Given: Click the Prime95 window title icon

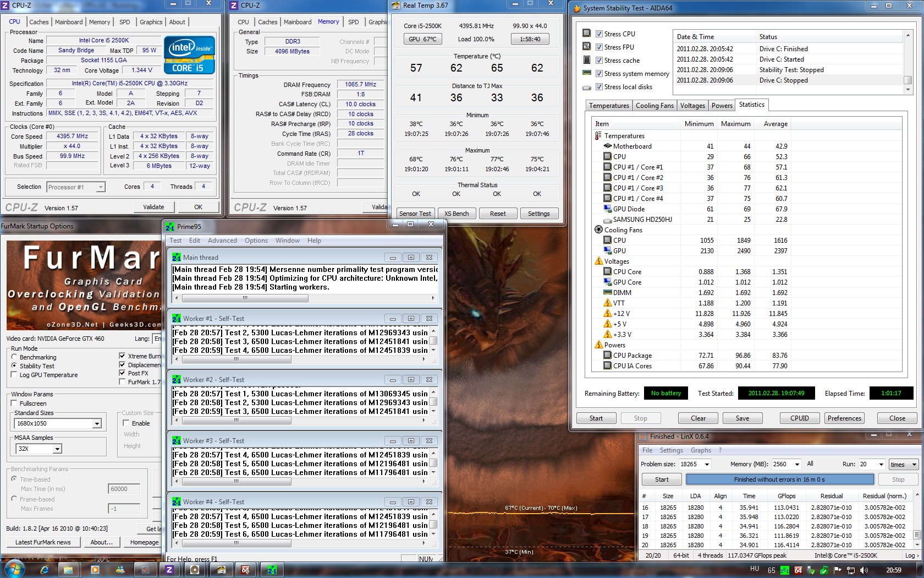Looking at the screenshot, I should tap(170, 227).
